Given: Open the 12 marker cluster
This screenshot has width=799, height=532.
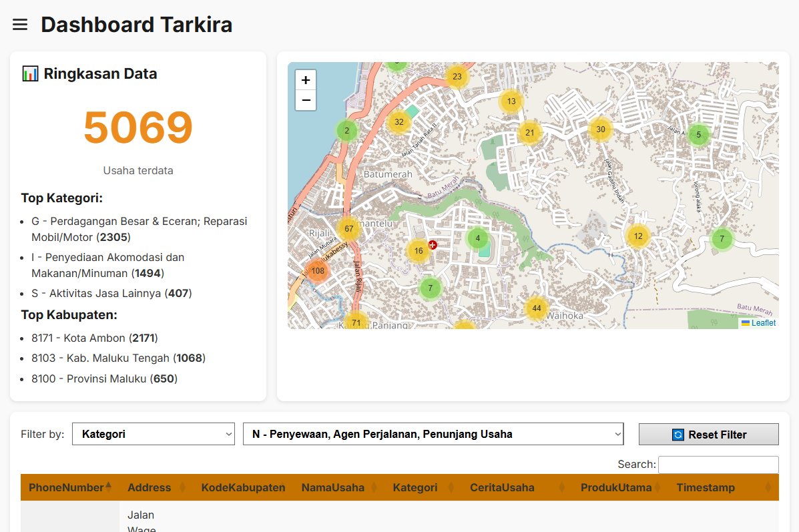Looking at the screenshot, I should click(x=638, y=236).
